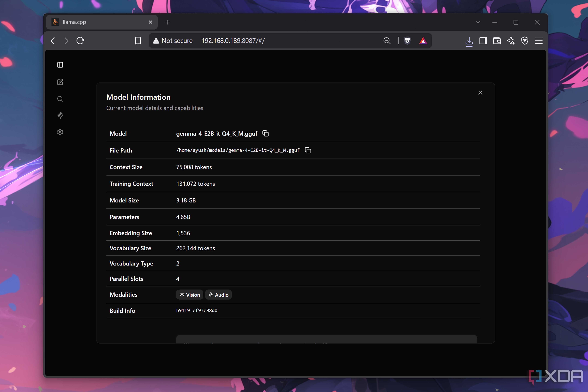Click the zoom-out magnifier in address bar
The height and width of the screenshot is (392, 588).
(387, 41)
